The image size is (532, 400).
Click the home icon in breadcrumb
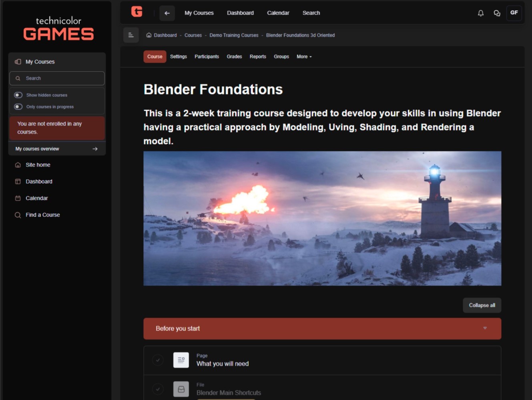[x=149, y=35]
